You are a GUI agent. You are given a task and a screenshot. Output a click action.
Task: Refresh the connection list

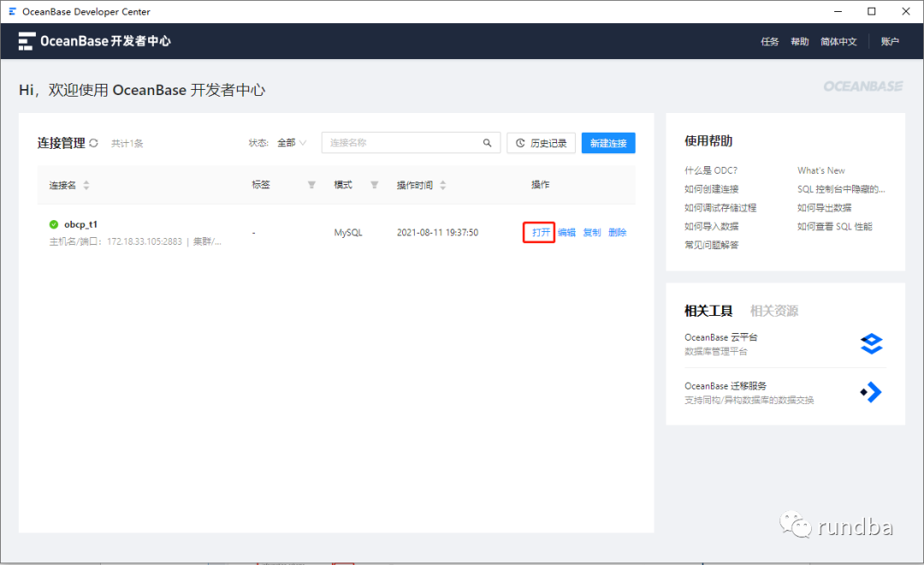(94, 143)
